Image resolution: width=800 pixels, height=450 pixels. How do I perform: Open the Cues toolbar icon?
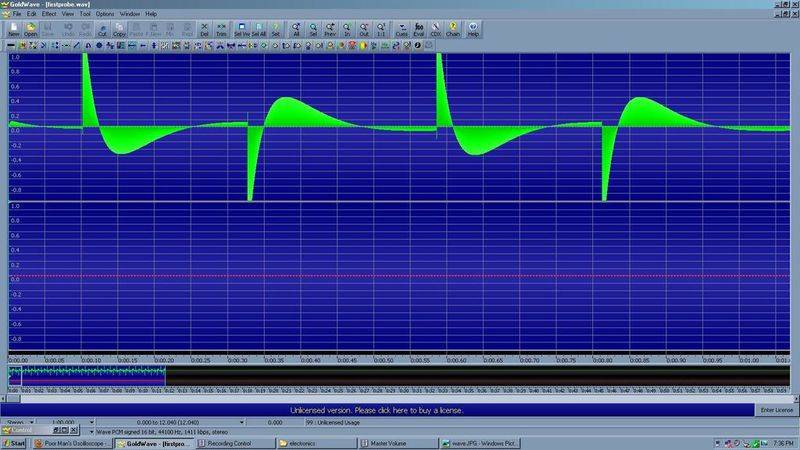(x=402, y=30)
